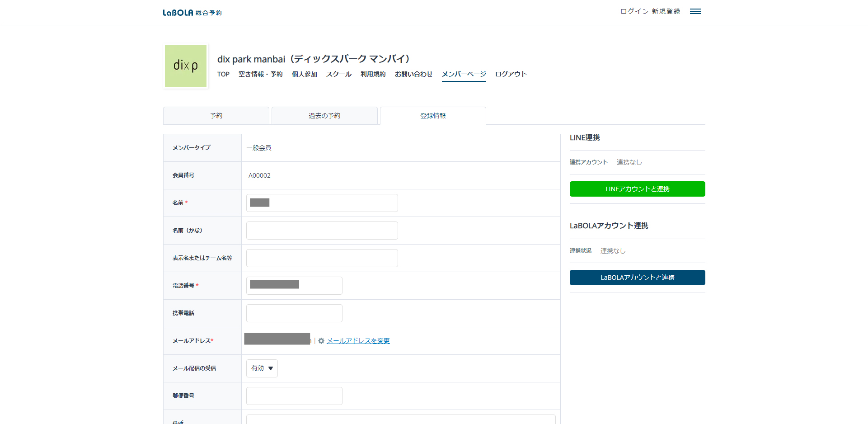Image resolution: width=868 pixels, height=424 pixels.
Task: Click the ログイン link in header
Action: pos(634,11)
